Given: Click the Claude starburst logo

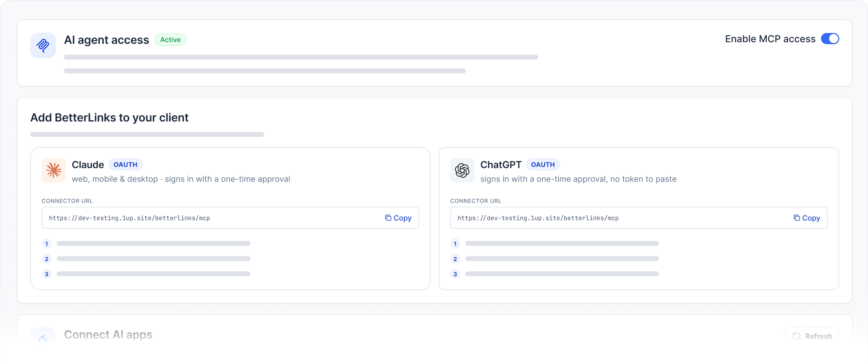Looking at the screenshot, I should click(53, 170).
